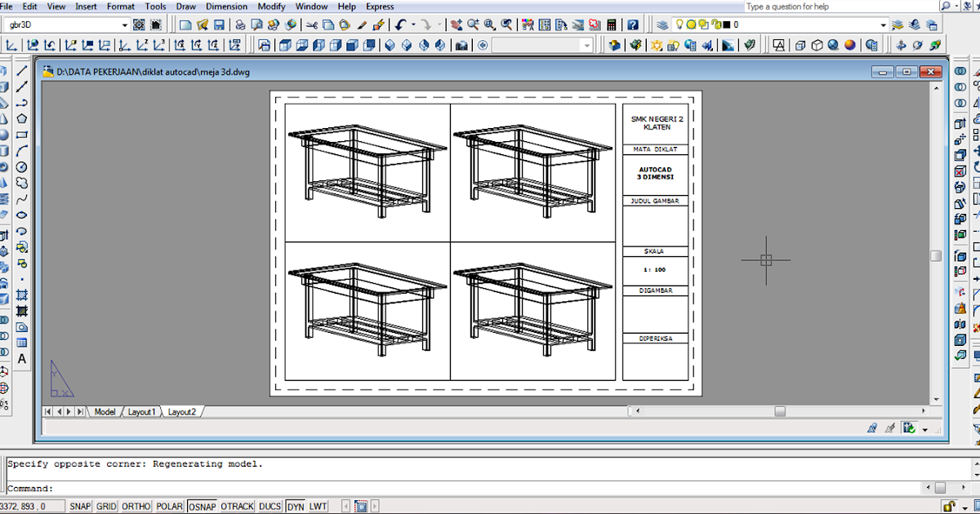Image resolution: width=980 pixels, height=514 pixels.
Task: Toggle ORTHO mode in status bar
Action: click(136, 507)
